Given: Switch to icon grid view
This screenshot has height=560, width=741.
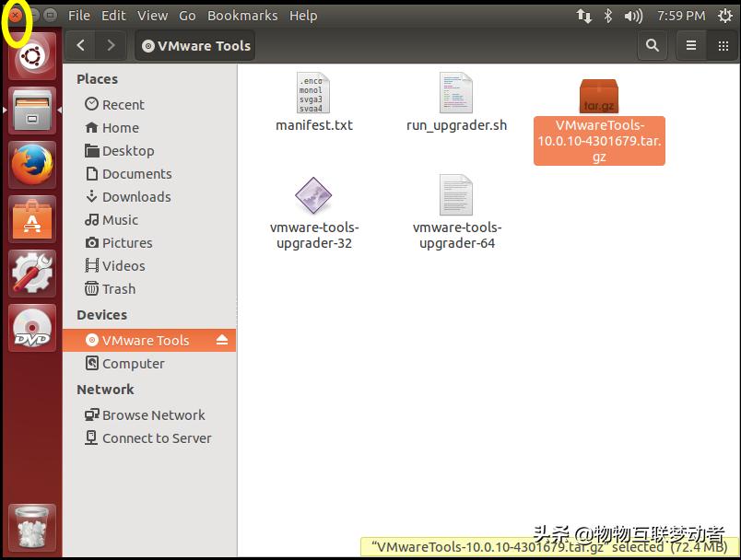Looking at the screenshot, I should (722, 45).
